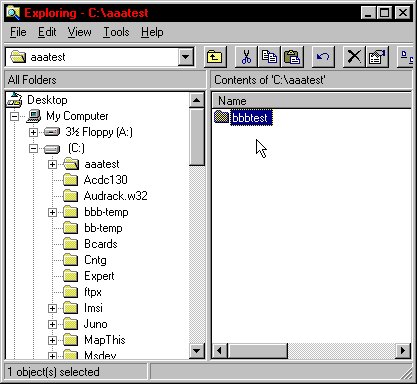The image size is (417, 384).
Task: Select the bbbtest folder icon
Action: click(x=221, y=117)
